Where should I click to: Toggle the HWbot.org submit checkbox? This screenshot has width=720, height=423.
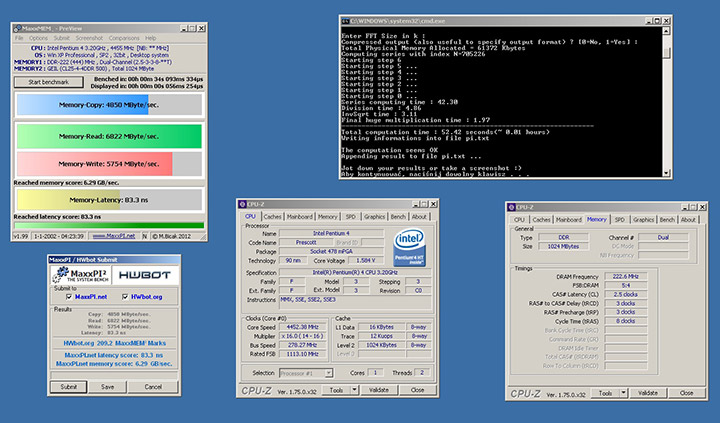click(126, 296)
